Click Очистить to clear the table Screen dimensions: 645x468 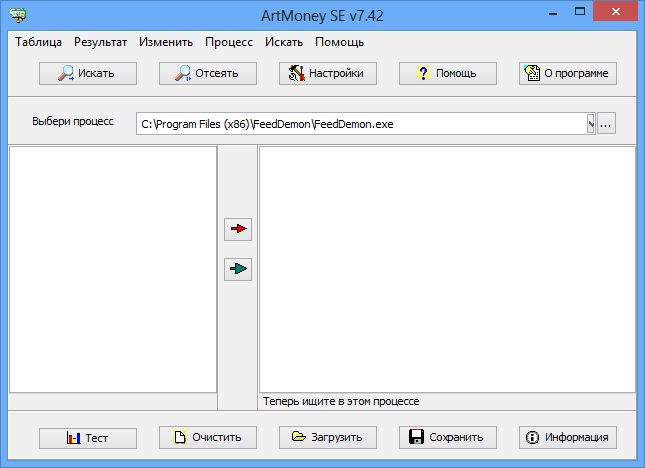(x=208, y=437)
